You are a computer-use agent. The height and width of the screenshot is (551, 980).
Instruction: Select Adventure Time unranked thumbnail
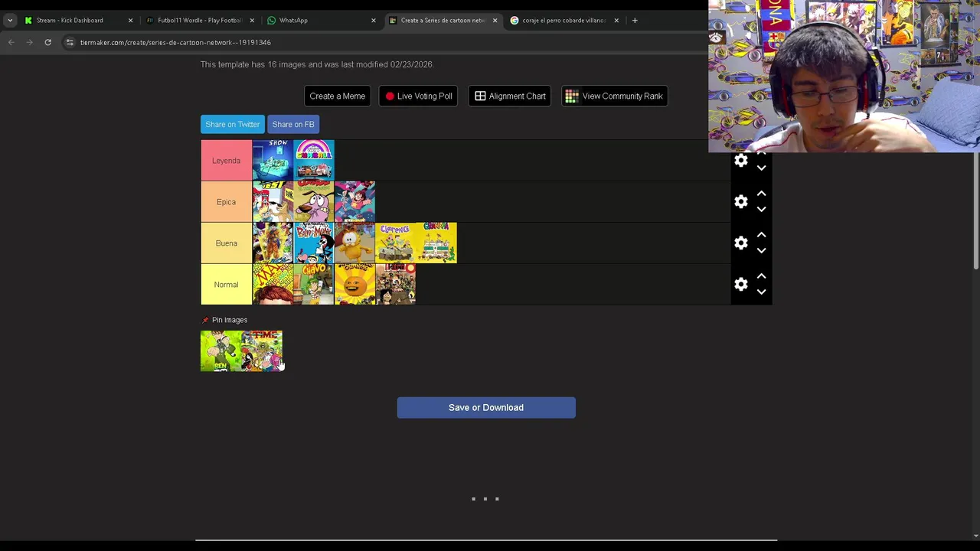click(262, 351)
